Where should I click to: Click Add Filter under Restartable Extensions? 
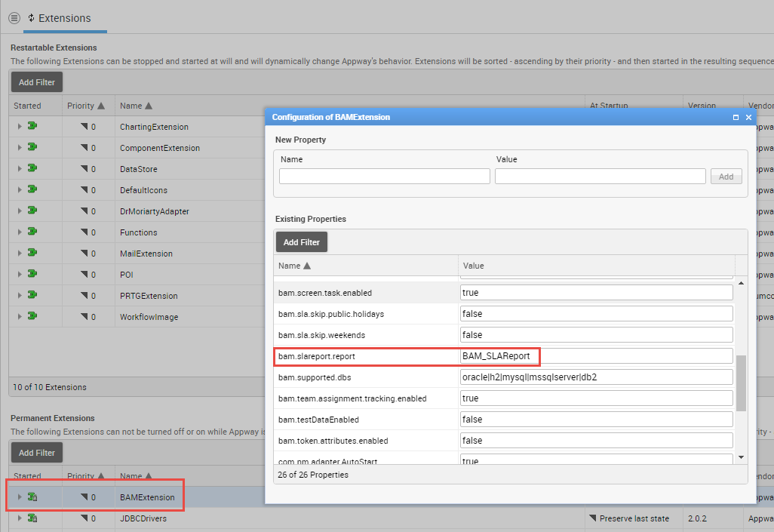36,82
